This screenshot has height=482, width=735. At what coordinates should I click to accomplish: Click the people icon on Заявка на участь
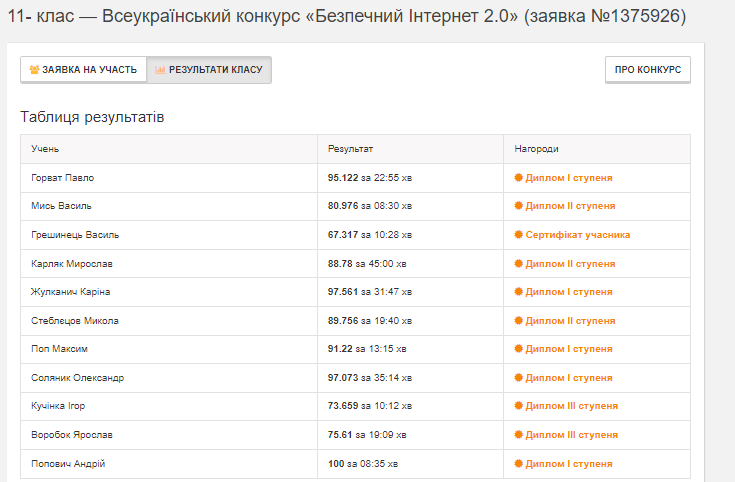tap(34, 70)
